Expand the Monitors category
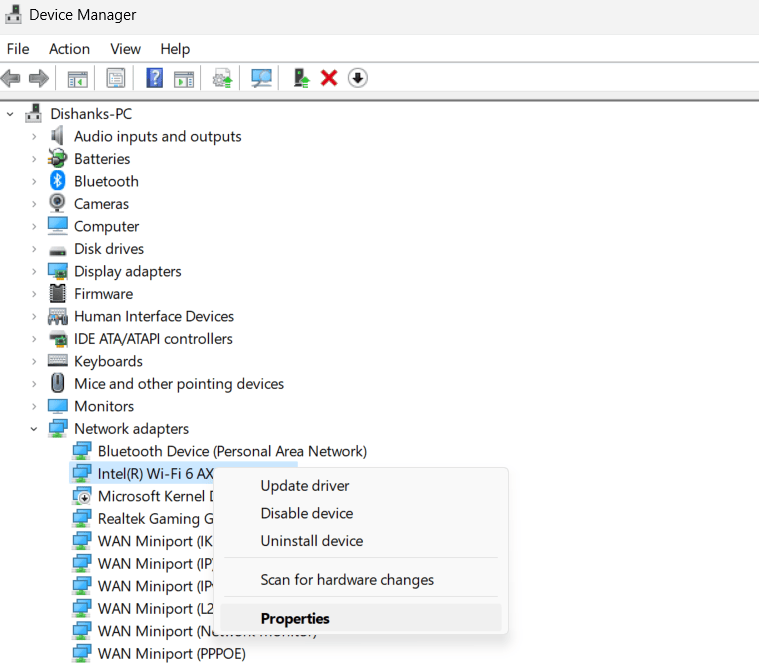 (x=34, y=406)
